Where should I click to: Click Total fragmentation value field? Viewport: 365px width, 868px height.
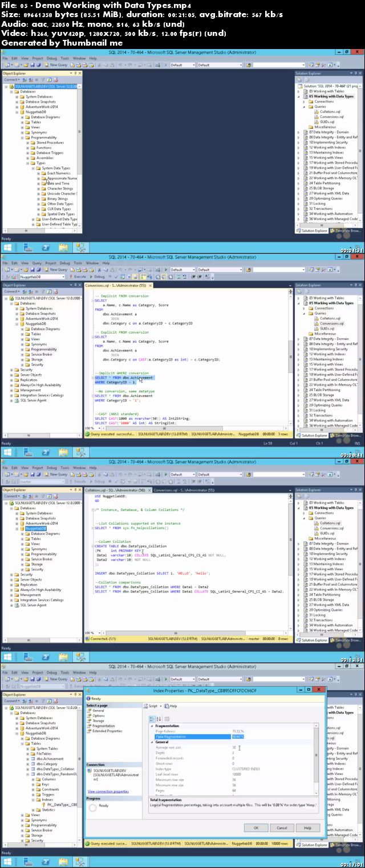coord(237,737)
